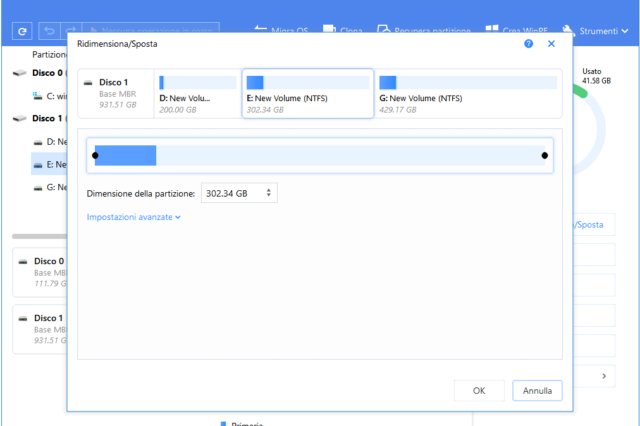This screenshot has height=426, width=640.
Task: Click the Disco 1 disk icon in the dialog
Action: coord(88,83)
